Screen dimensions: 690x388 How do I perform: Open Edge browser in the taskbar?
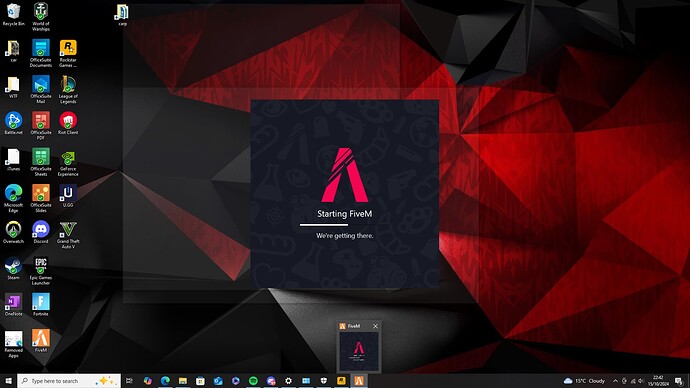tap(165, 381)
